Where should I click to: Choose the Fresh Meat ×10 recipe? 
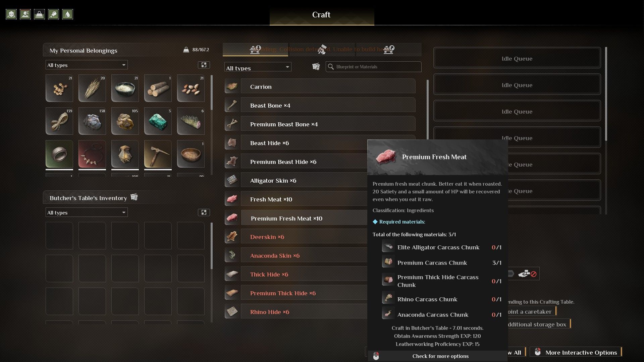[x=296, y=199]
